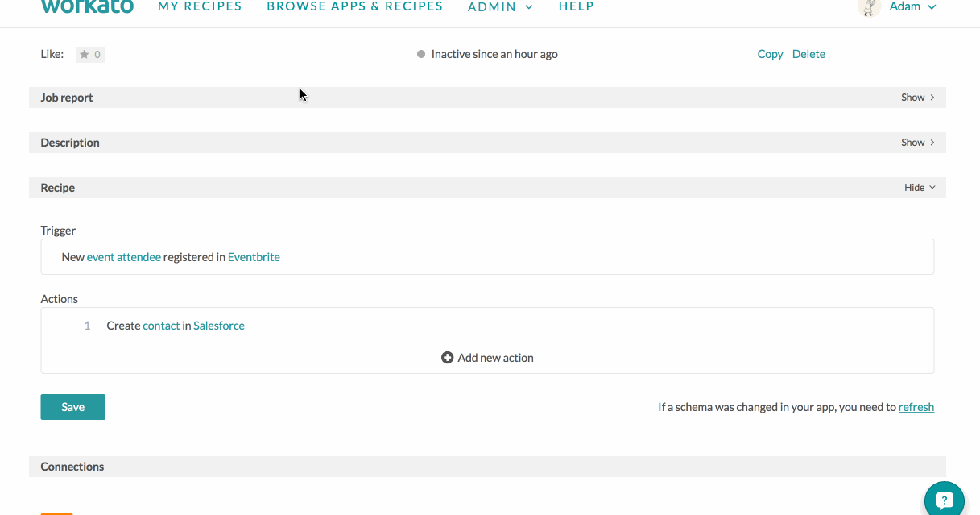Click the Description header text
Screen dimensions: 980x515
pos(70,143)
